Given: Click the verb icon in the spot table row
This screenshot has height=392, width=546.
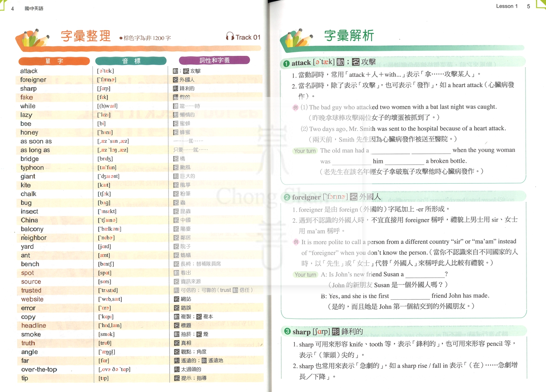Looking at the screenshot, I should pos(176,273).
